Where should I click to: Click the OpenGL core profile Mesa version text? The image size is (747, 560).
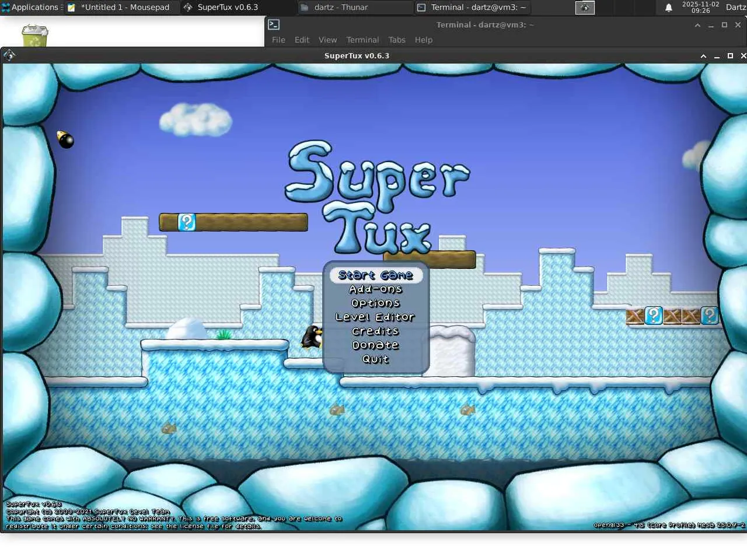coord(669,525)
